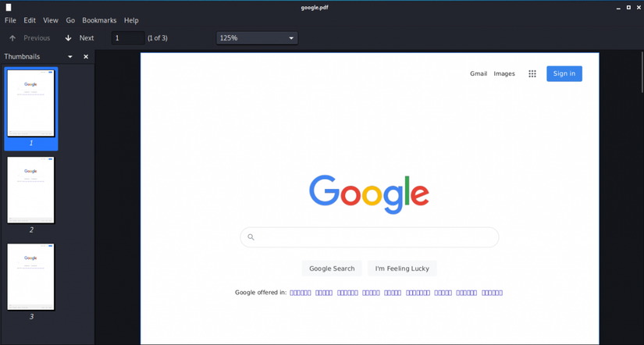Click the I'm Feeling Lucky button
Viewport: 644px width, 345px height.
click(x=402, y=269)
